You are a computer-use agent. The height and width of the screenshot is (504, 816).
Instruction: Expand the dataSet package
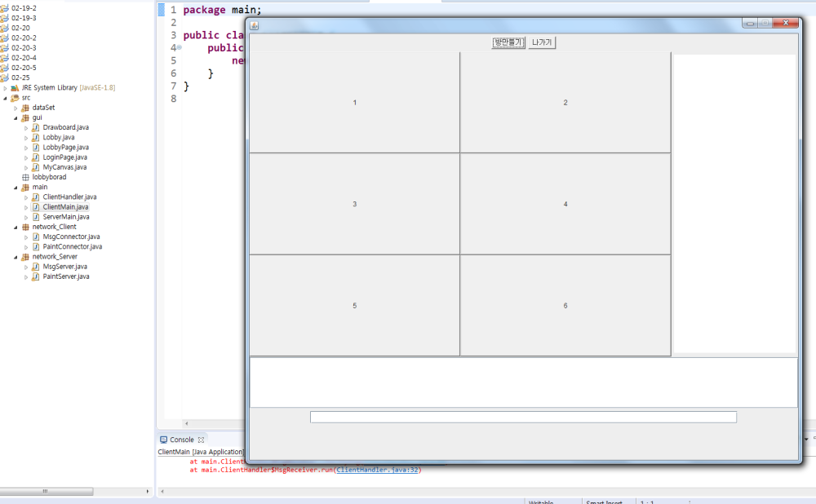point(15,108)
